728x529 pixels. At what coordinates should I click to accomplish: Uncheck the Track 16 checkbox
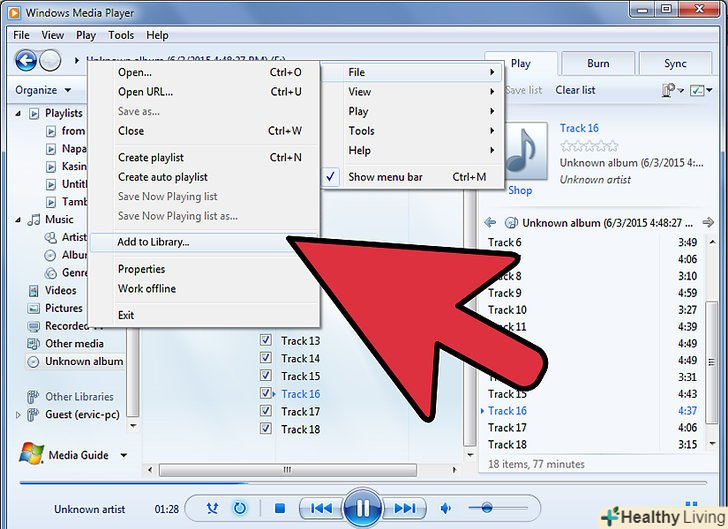[x=266, y=393]
